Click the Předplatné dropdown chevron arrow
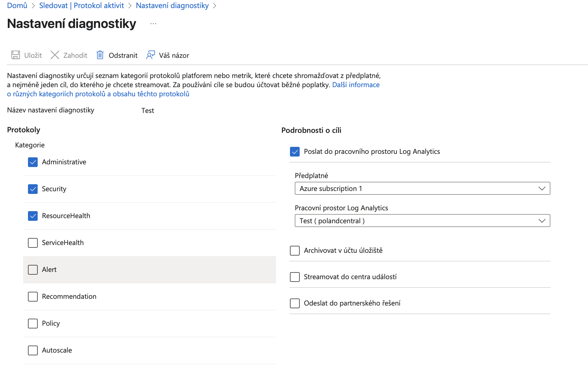 click(542, 188)
